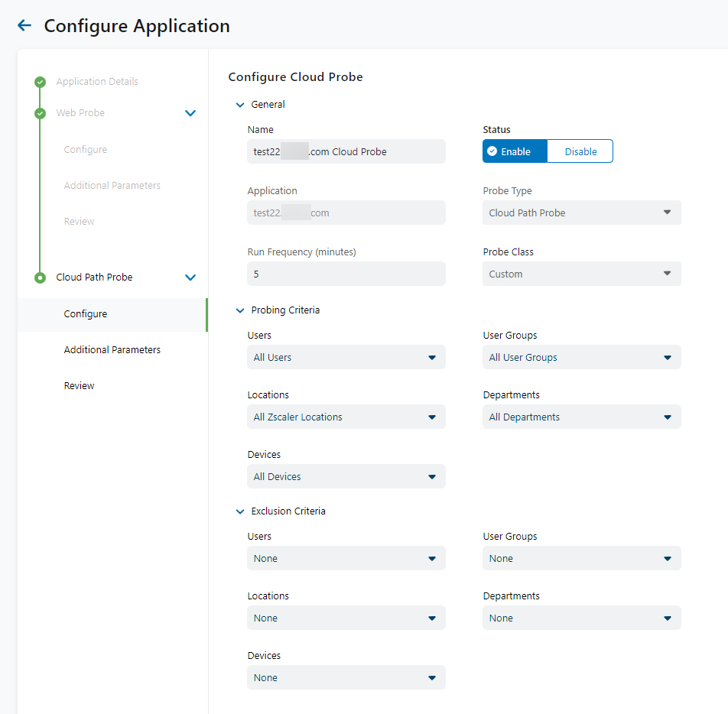Click the Web Probe green check step icon
Viewport: 728px width, 714px height.
pos(41,113)
